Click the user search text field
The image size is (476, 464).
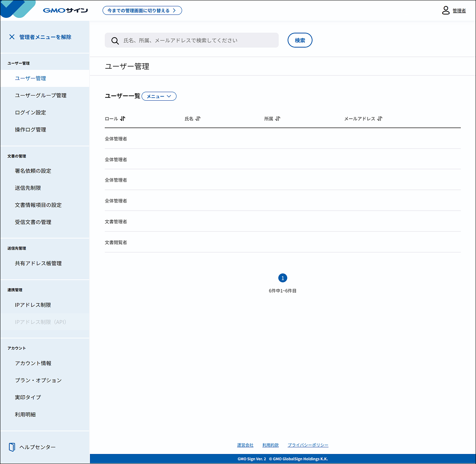199,40
